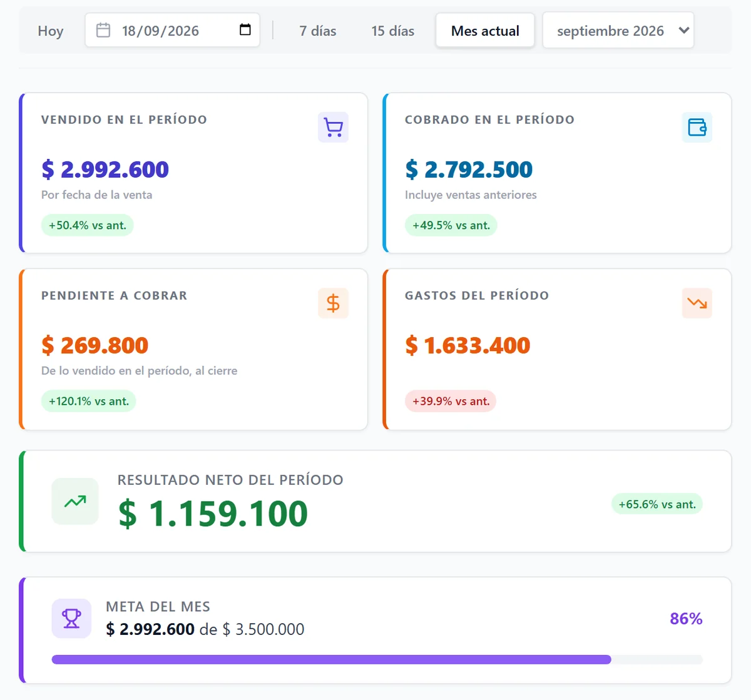Click the +39.9% vs ant. red badge

tap(451, 401)
